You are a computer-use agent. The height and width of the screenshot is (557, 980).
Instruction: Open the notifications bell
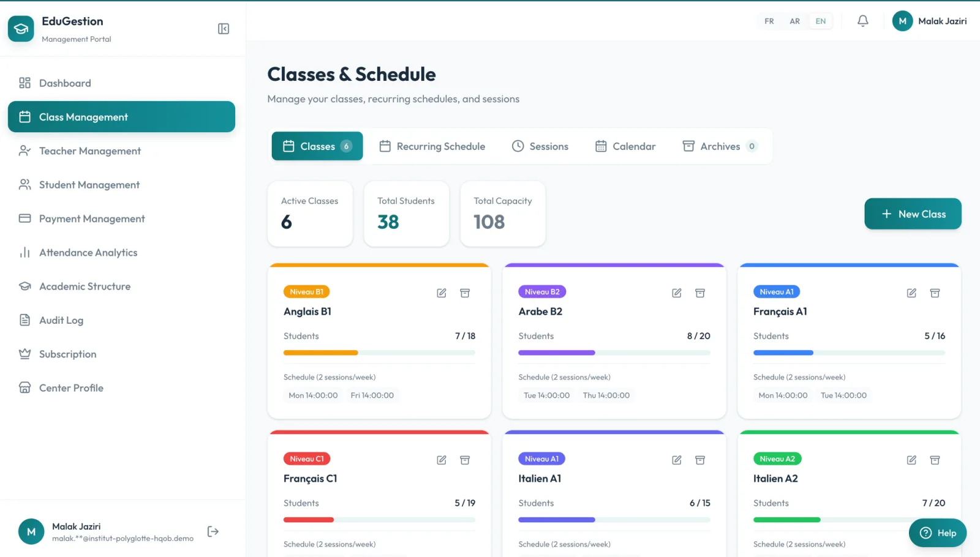pyautogui.click(x=862, y=21)
